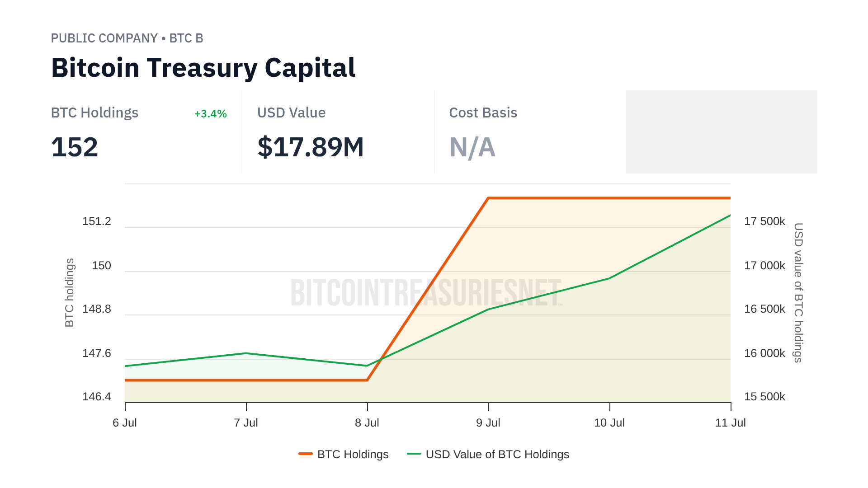Select the 152 BTC Holdings value
This screenshot has height=488, width=868.
[75, 147]
